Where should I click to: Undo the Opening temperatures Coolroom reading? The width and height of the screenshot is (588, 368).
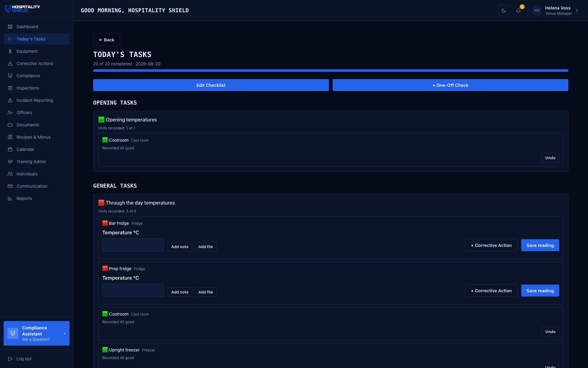pos(550,158)
